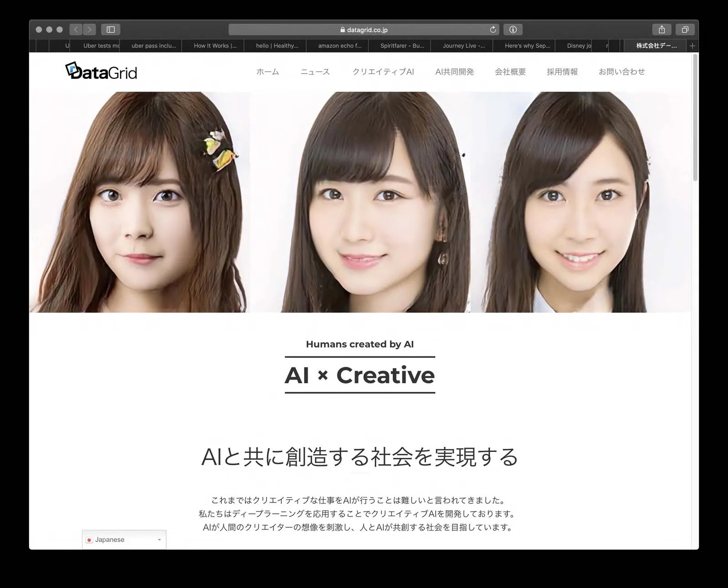Switch to the 'Disney jo' tab
728x588 pixels.
(574, 46)
